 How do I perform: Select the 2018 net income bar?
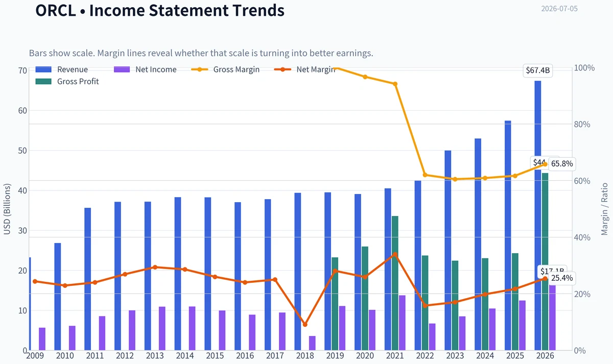[312, 343]
